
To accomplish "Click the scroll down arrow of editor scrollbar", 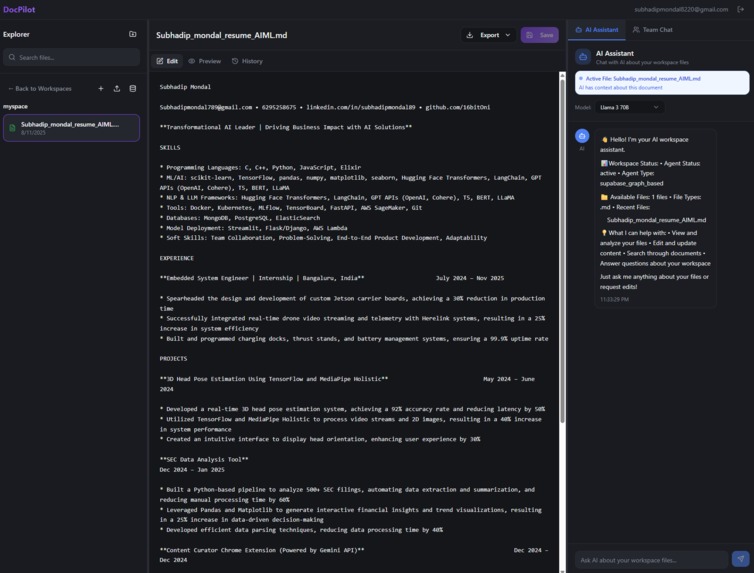I will click(x=562, y=570).
